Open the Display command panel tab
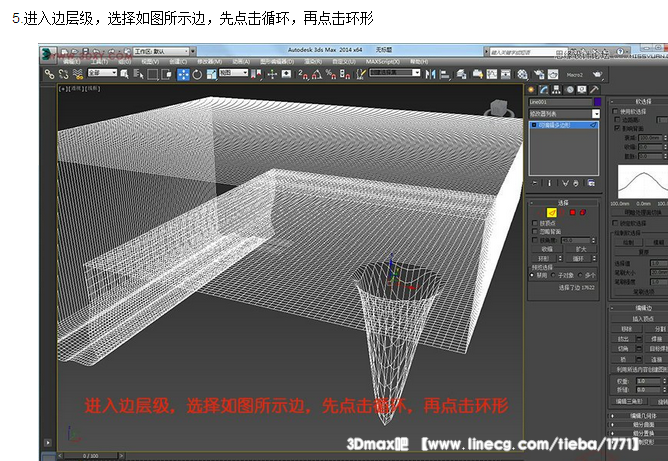668x461 pixels. click(582, 89)
